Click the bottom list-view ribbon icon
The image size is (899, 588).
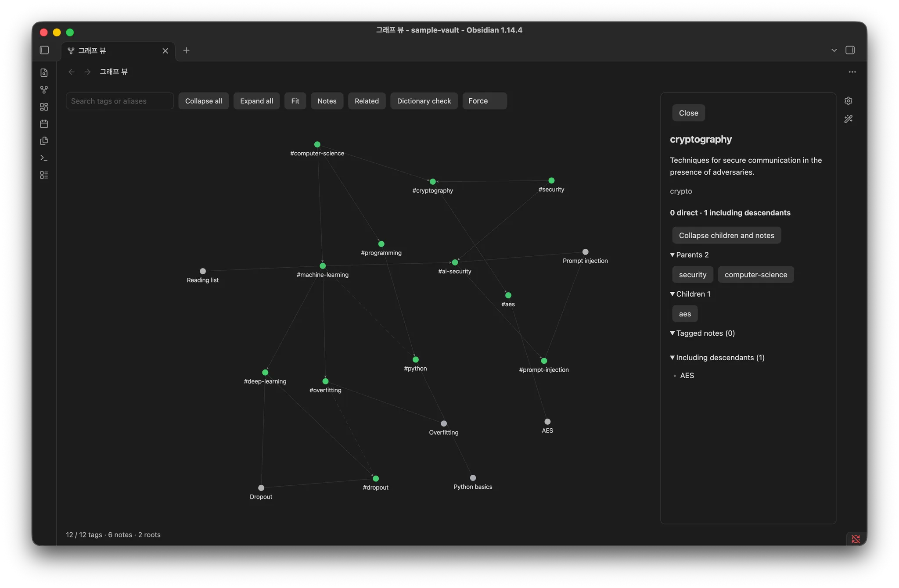[44, 175]
